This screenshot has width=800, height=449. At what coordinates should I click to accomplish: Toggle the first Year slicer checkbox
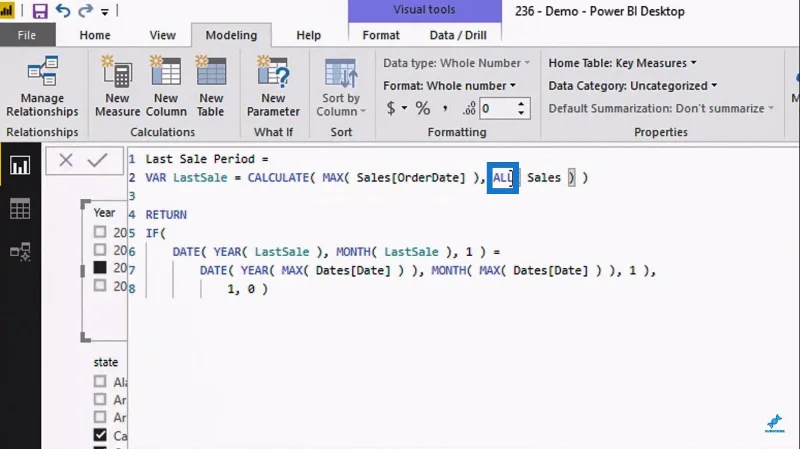pos(100,232)
